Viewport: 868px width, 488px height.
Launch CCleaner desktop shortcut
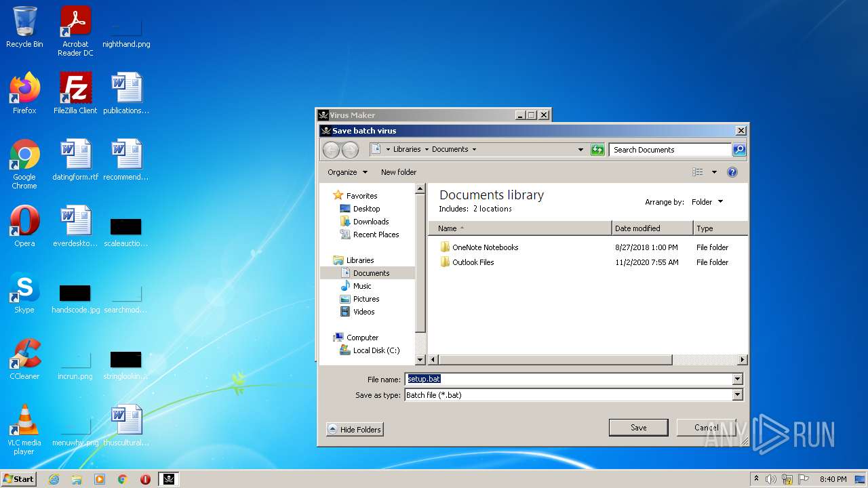[x=24, y=359]
